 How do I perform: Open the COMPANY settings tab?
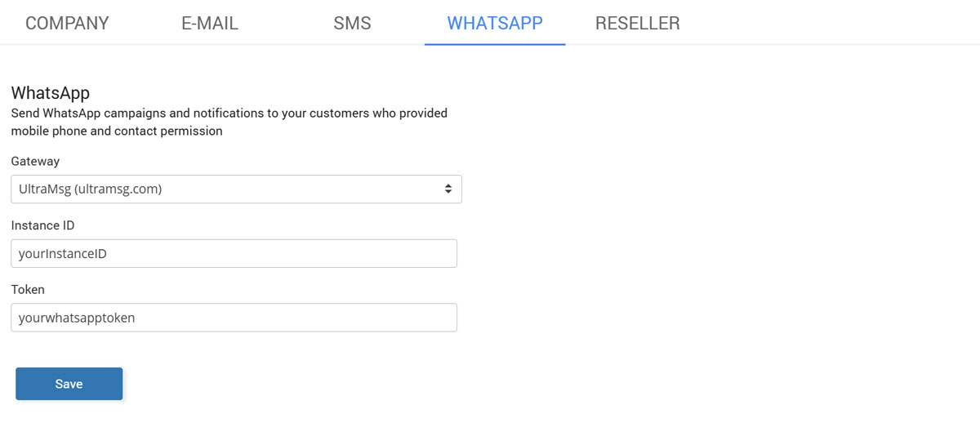(67, 23)
